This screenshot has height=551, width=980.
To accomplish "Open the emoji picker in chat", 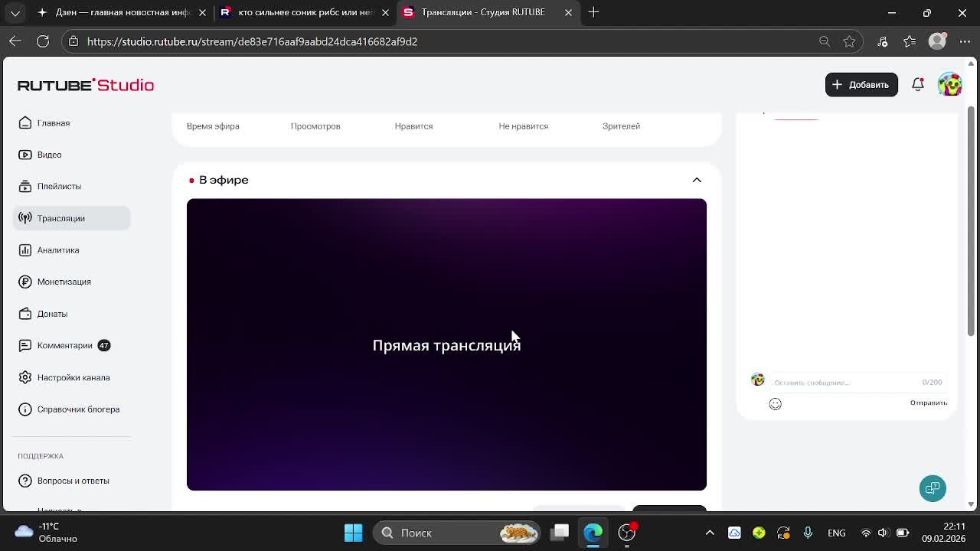I will click(775, 403).
